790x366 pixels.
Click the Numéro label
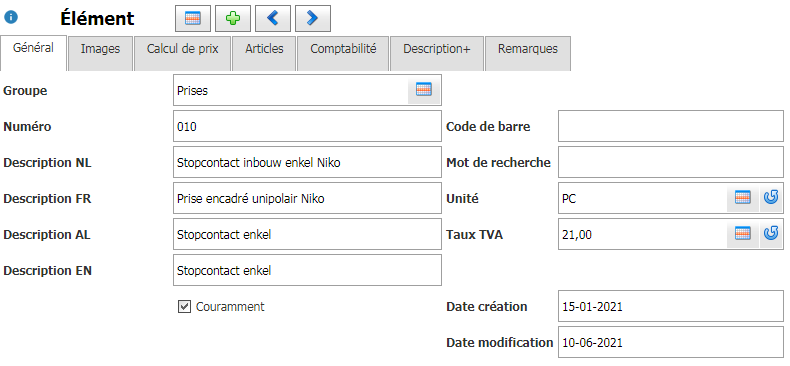[x=27, y=127]
